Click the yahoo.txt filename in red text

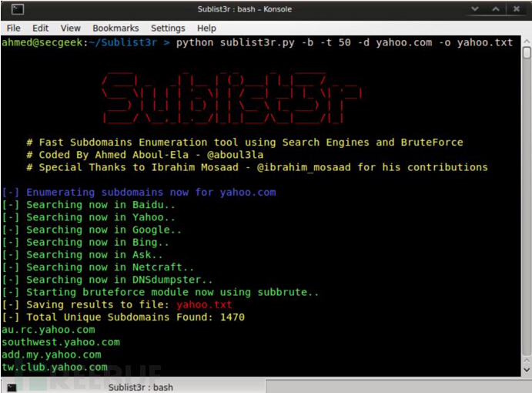click(205, 305)
